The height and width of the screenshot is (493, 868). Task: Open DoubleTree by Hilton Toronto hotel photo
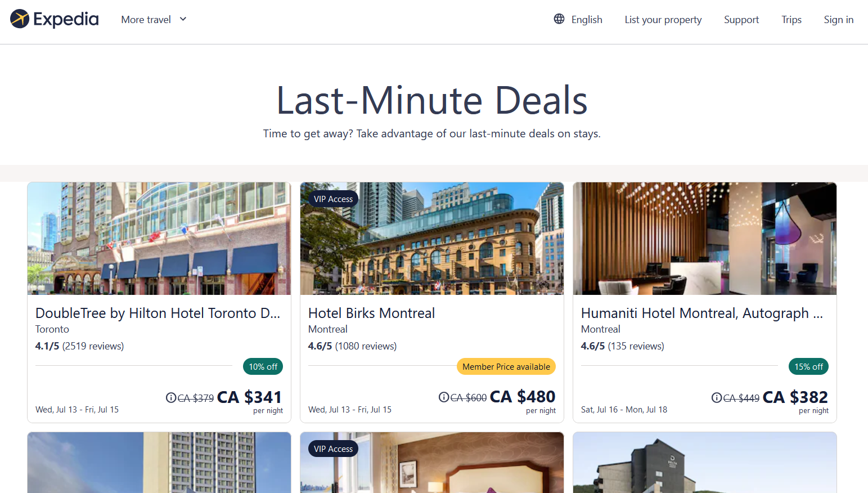[159, 239]
